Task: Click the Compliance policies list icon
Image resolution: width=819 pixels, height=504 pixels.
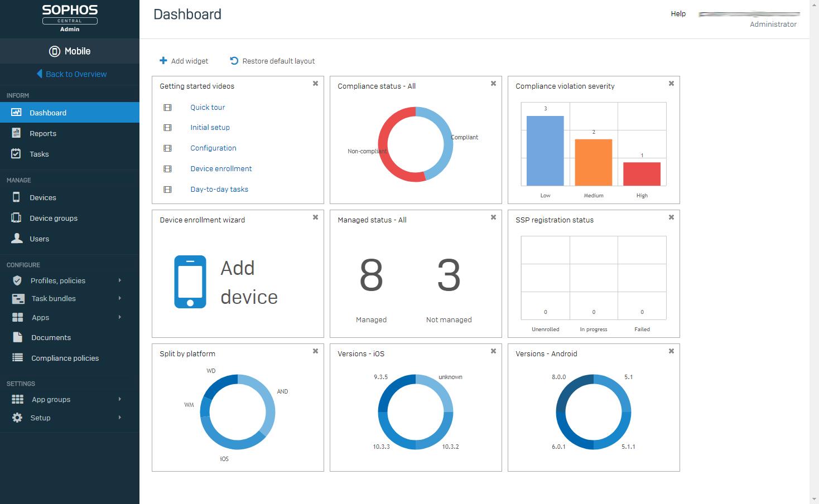Action: tap(18, 358)
